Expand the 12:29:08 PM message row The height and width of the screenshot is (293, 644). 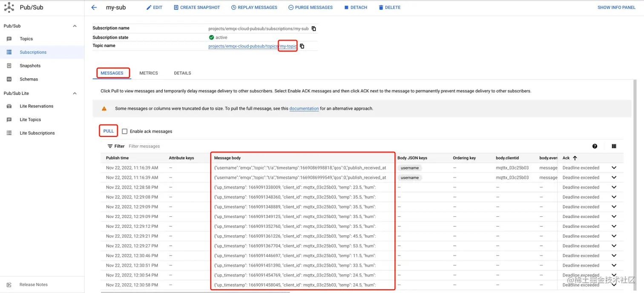[614, 197]
